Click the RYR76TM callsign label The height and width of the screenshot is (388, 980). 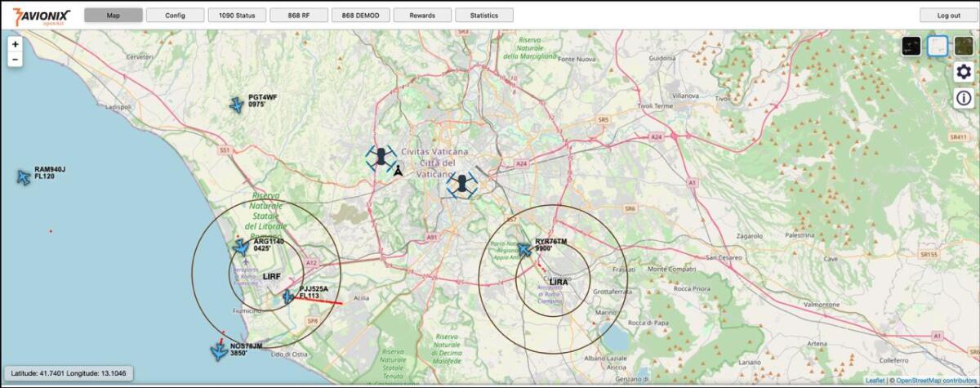tap(551, 242)
